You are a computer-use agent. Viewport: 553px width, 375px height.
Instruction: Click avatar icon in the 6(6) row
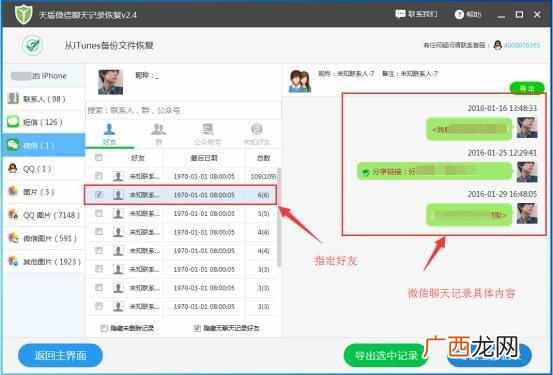point(118,195)
